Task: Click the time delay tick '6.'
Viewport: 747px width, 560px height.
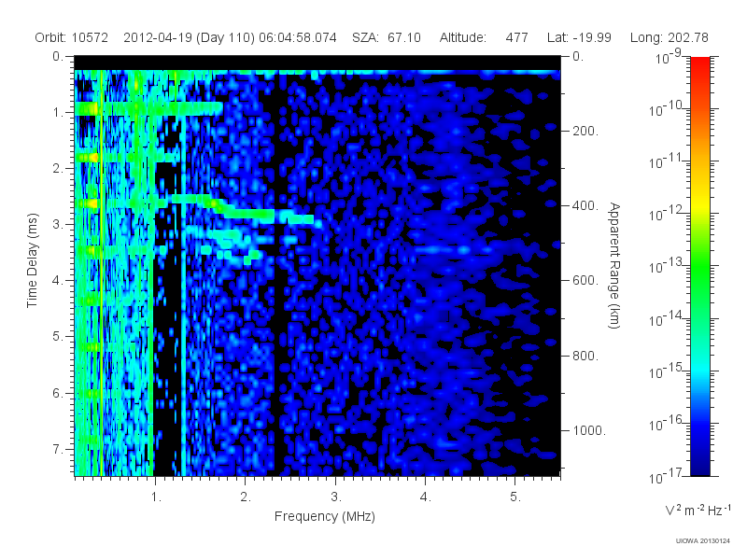Action: pyautogui.click(x=58, y=393)
